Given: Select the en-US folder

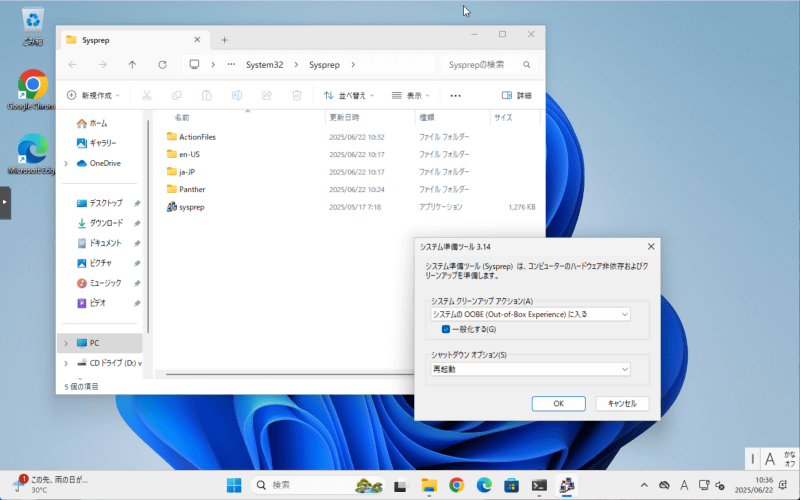Looking at the screenshot, I should [183, 155].
